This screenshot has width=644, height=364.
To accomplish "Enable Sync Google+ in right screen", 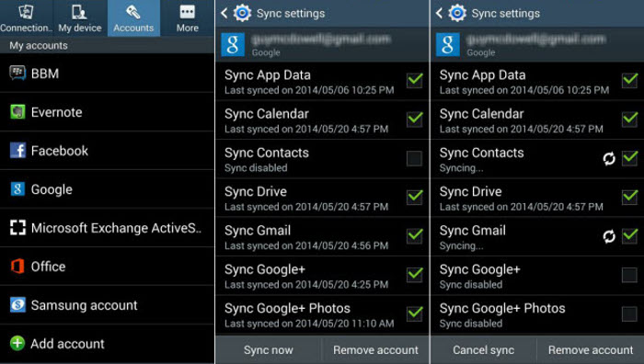I will [629, 275].
